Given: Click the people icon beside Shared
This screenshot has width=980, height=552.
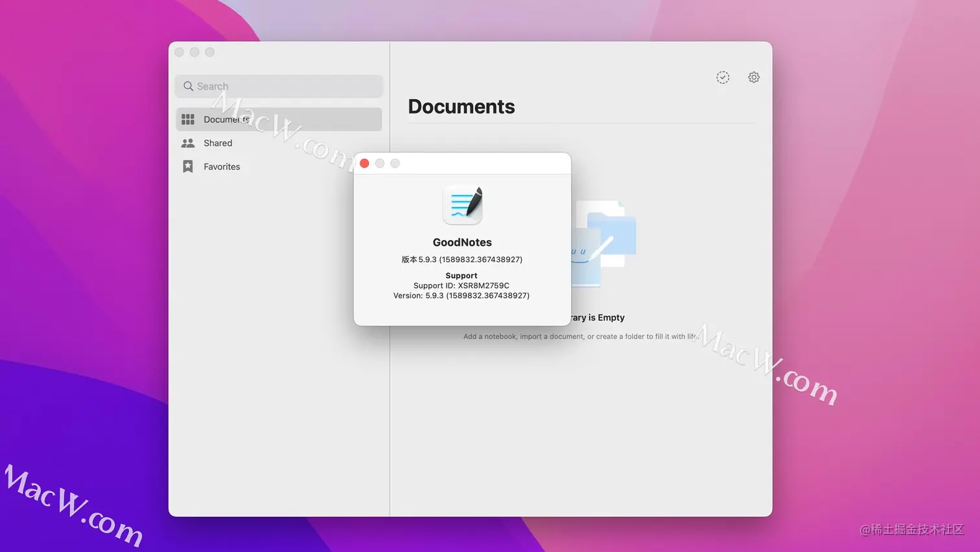Looking at the screenshot, I should (188, 143).
